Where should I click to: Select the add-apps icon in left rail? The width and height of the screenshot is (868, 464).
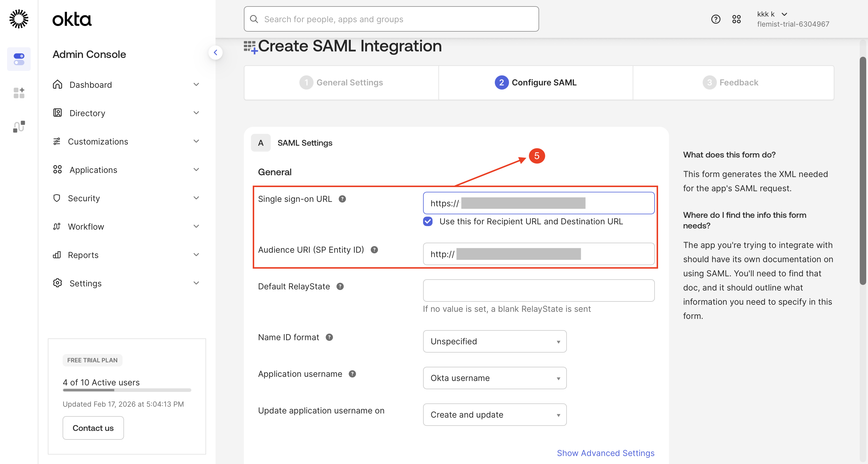[19, 93]
